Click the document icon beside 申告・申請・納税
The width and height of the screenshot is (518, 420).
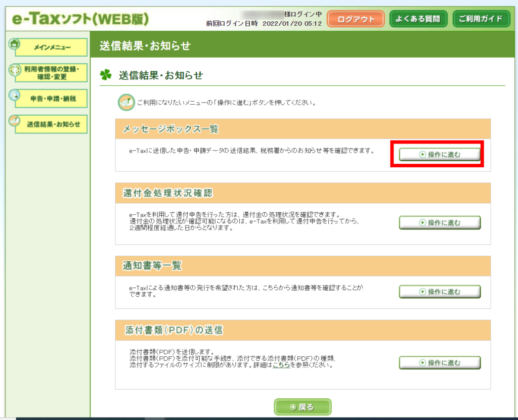pos(15,95)
